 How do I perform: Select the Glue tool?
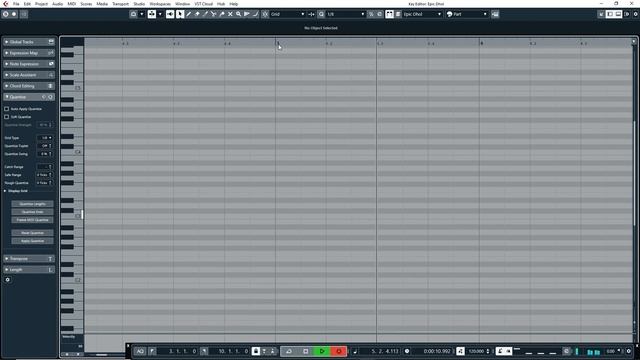click(x=222, y=14)
